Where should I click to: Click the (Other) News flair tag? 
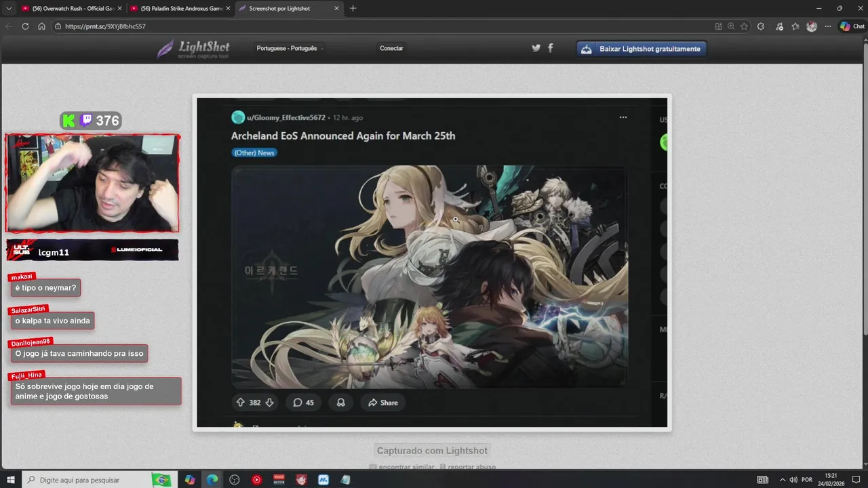point(254,153)
